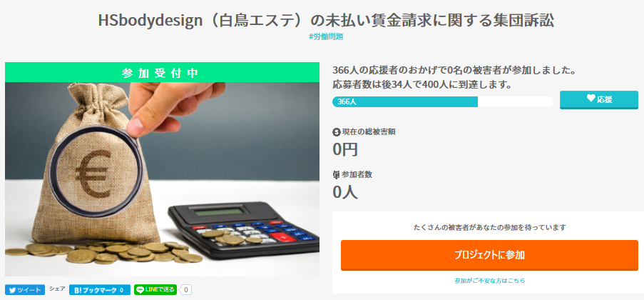Screen dimensions: 644x300
Task: Click the Twitter bird icon on the tweet button
Action: [12, 290]
